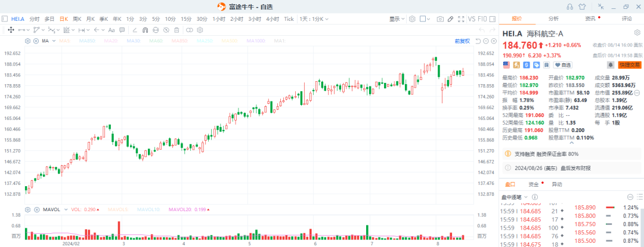Switch to the 30分 chart period
This screenshot has height=247, width=644.
tap(202, 19)
